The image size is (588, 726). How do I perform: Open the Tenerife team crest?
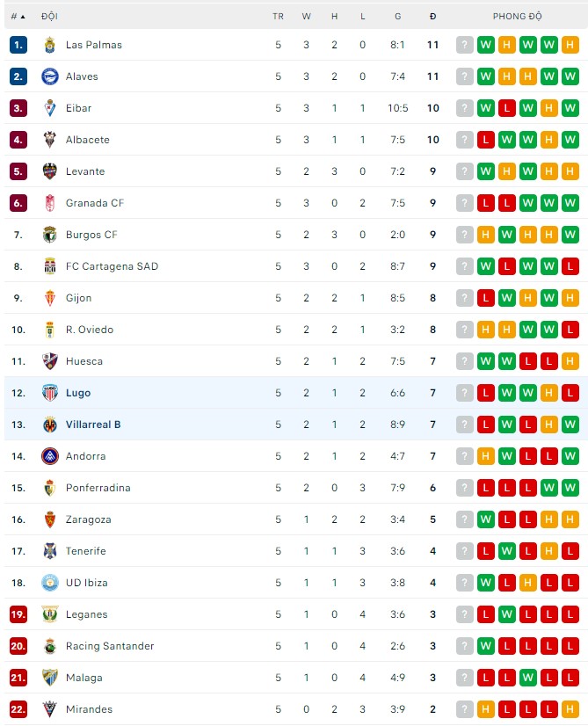(49, 551)
